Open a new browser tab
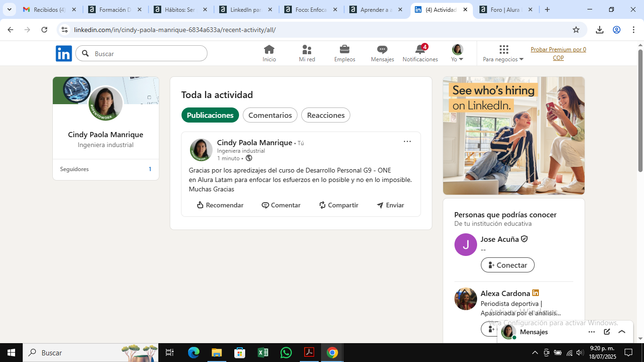The width and height of the screenshot is (644, 362). pyautogui.click(x=547, y=9)
